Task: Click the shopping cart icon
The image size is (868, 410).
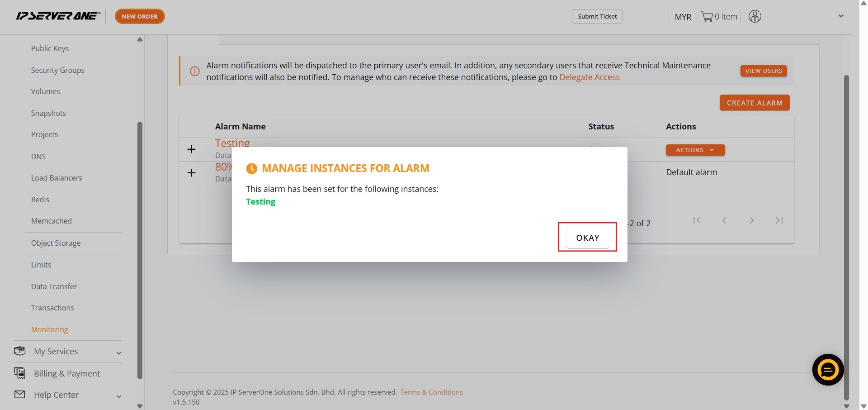Action: point(707,17)
